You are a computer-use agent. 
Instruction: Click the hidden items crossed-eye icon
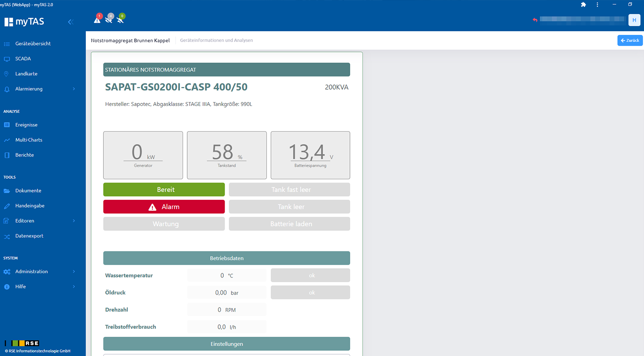[109, 19]
